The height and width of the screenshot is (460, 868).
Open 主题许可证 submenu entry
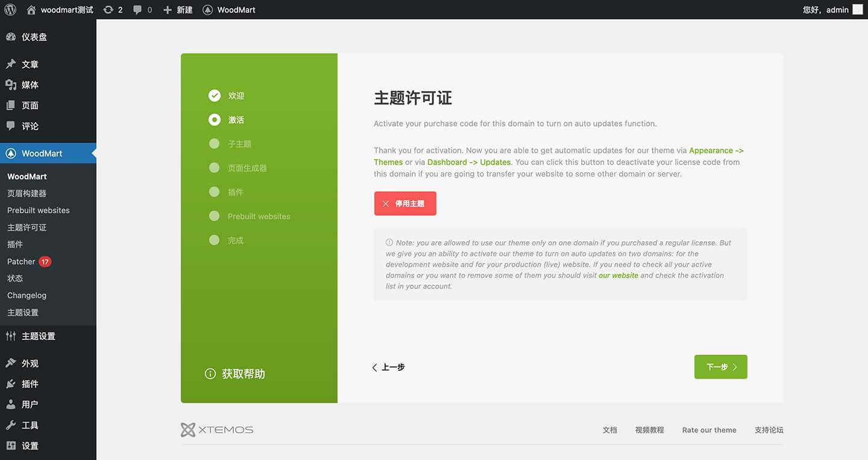(x=27, y=227)
